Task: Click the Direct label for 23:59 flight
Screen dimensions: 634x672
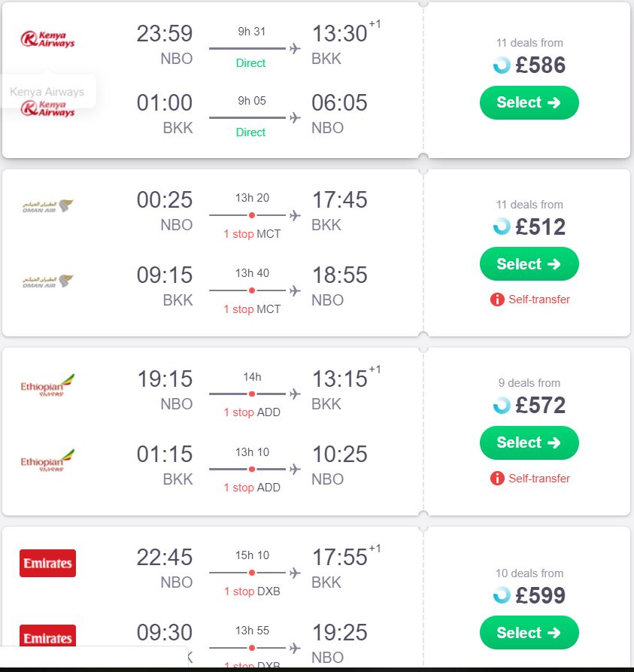Action: pos(250,63)
